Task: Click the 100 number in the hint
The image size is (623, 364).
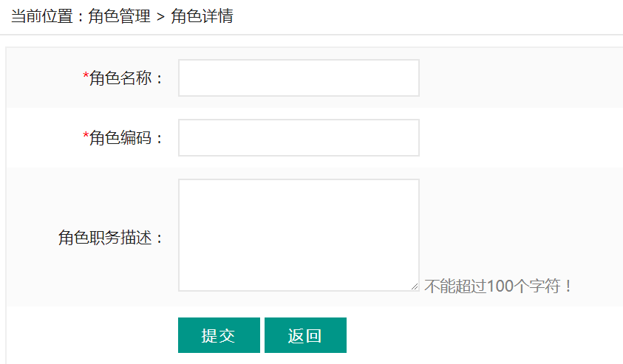Action: click(500, 286)
